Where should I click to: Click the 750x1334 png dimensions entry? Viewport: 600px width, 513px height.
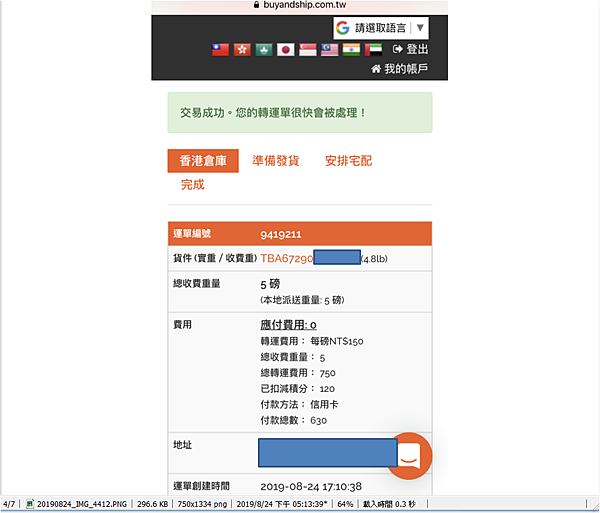click(202, 504)
